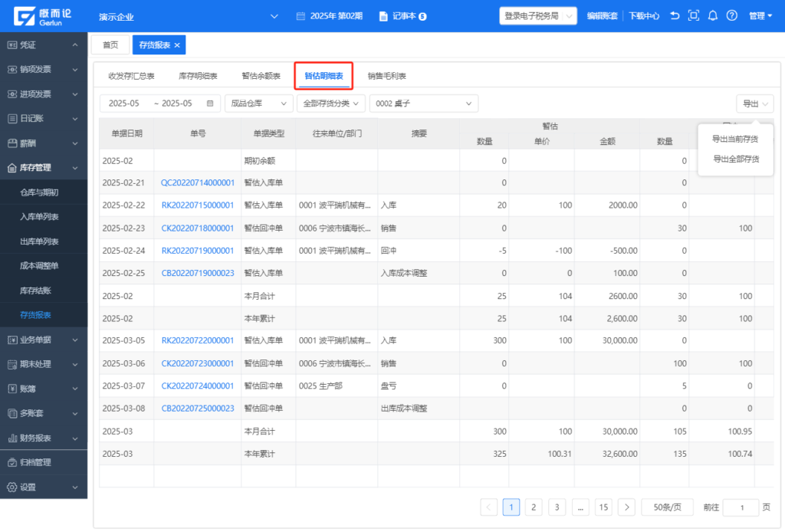Screen dimensions: 785x532
Task: Click the help question mark icon
Action: coord(731,15)
